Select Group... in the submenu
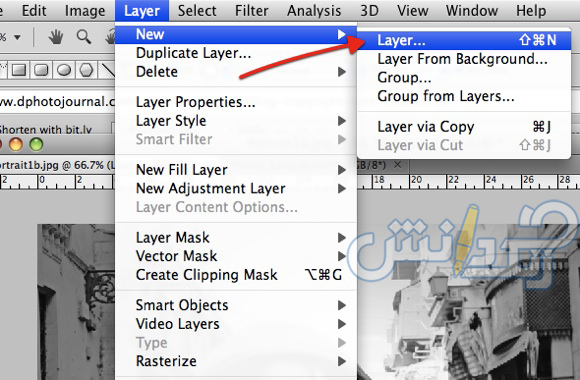This screenshot has width=580, height=380. tap(464, 78)
